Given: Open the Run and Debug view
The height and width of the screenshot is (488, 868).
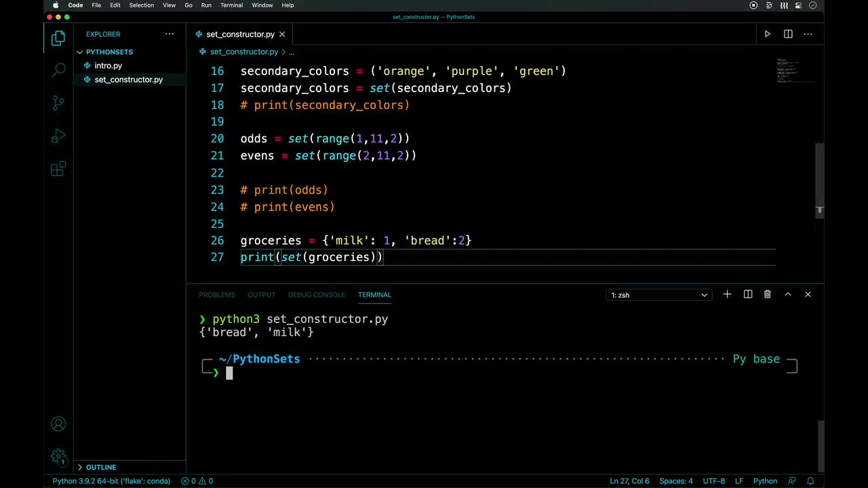Looking at the screenshot, I should point(58,136).
